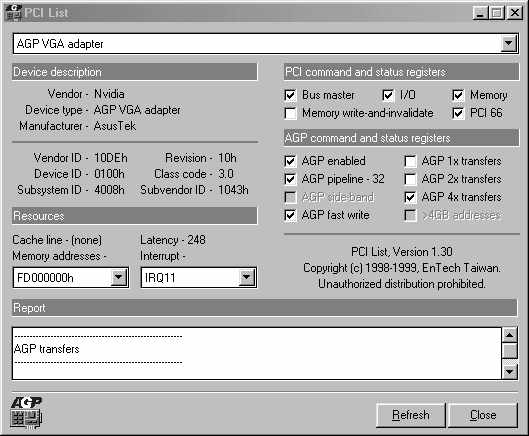This screenshot has height=436, width=529.
Task: Toggle the AGP enabled checkbox
Action: [x=290, y=161]
